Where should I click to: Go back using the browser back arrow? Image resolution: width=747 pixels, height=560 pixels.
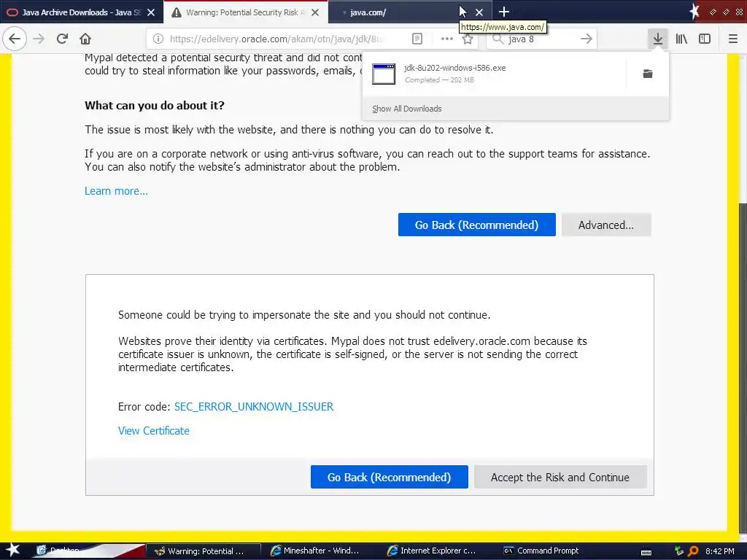coord(15,39)
